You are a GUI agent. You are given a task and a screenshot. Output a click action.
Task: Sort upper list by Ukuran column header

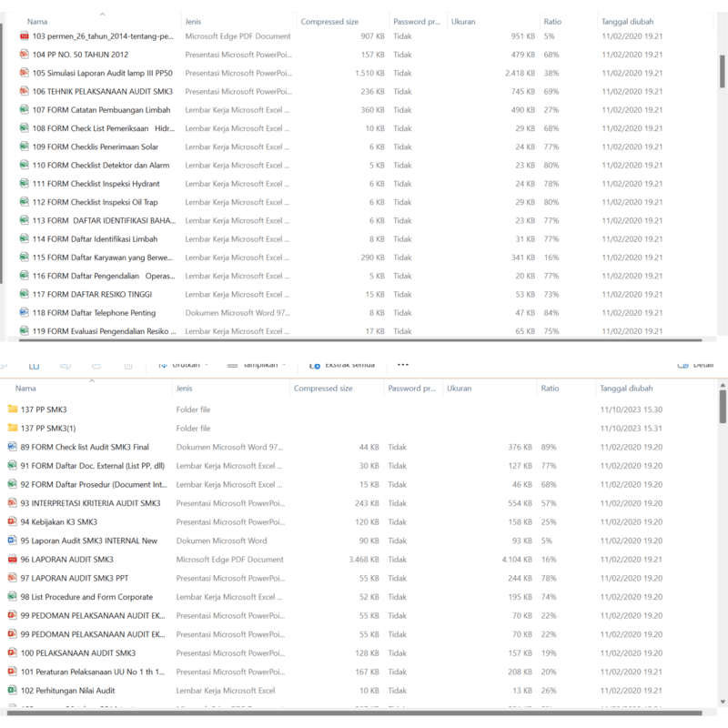tap(463, 21)
